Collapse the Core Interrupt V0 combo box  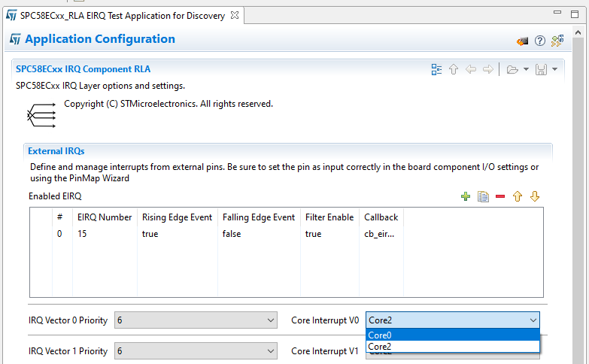tap(533, 320)
